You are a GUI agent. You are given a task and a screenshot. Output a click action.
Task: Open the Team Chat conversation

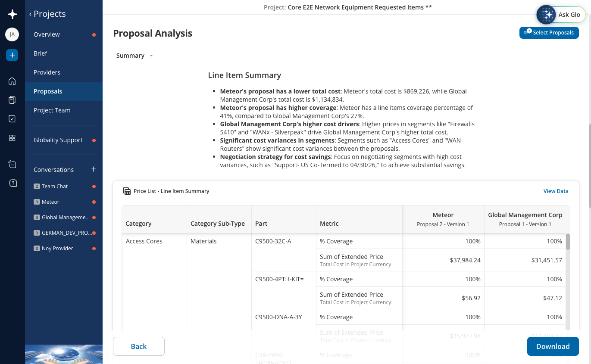coord(64,187)
